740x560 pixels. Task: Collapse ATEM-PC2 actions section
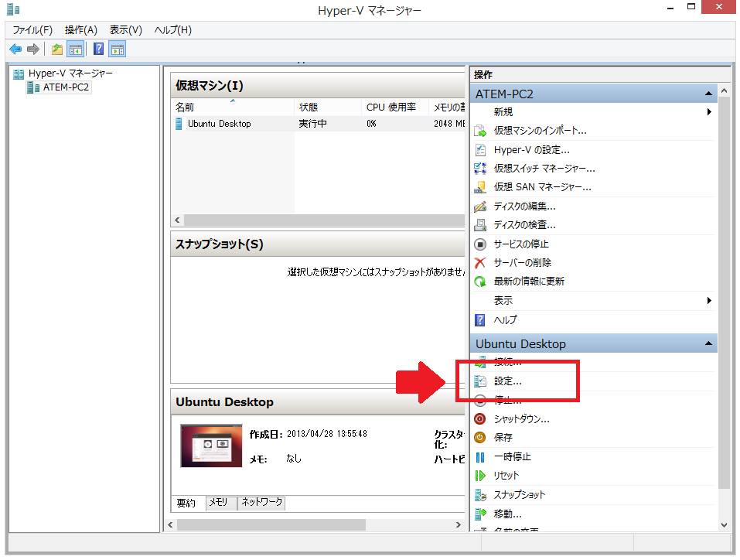click(708, 94)
